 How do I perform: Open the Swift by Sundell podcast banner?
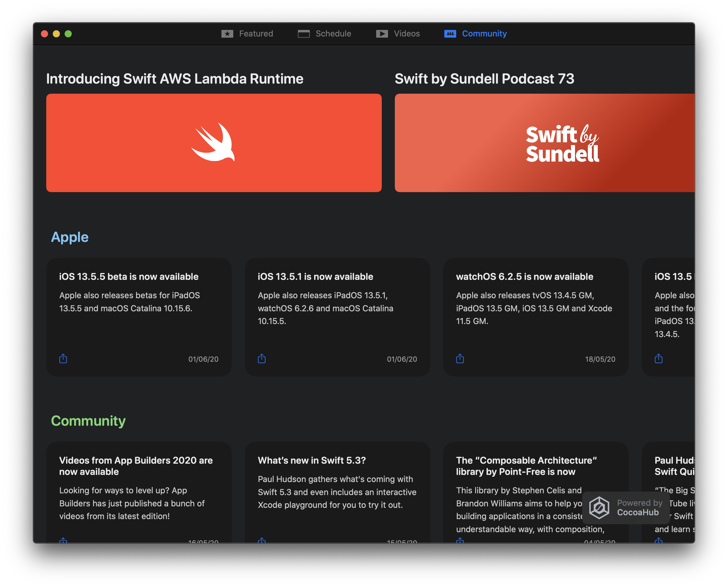pos(545,143)
